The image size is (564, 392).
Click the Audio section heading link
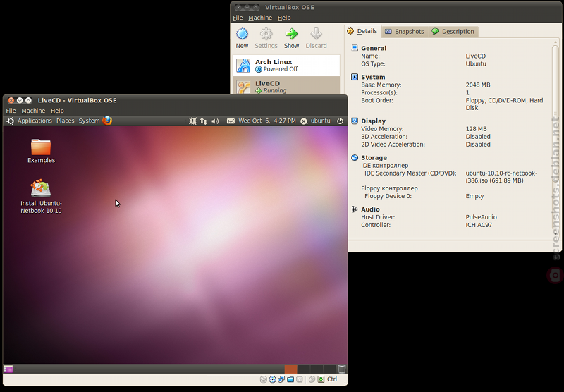click(x=371, y=209)
